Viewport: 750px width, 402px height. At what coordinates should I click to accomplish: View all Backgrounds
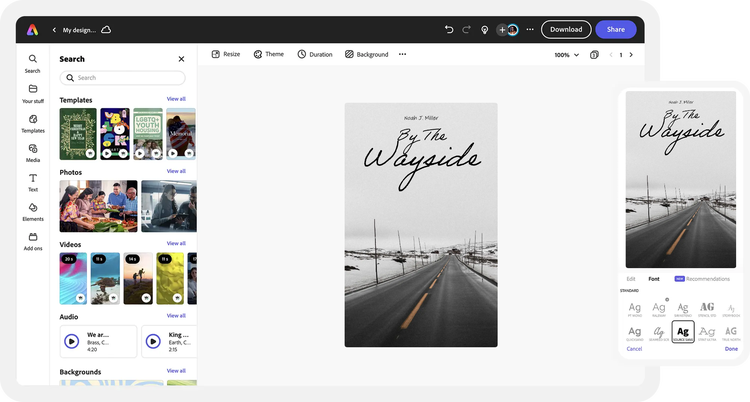176,371
